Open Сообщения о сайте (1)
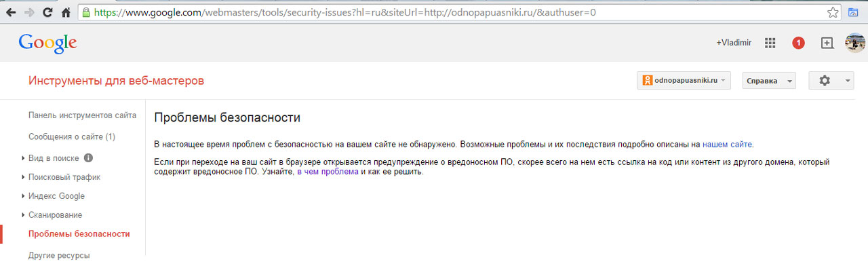This screenshot has width=868, height=279. point(72,136)
